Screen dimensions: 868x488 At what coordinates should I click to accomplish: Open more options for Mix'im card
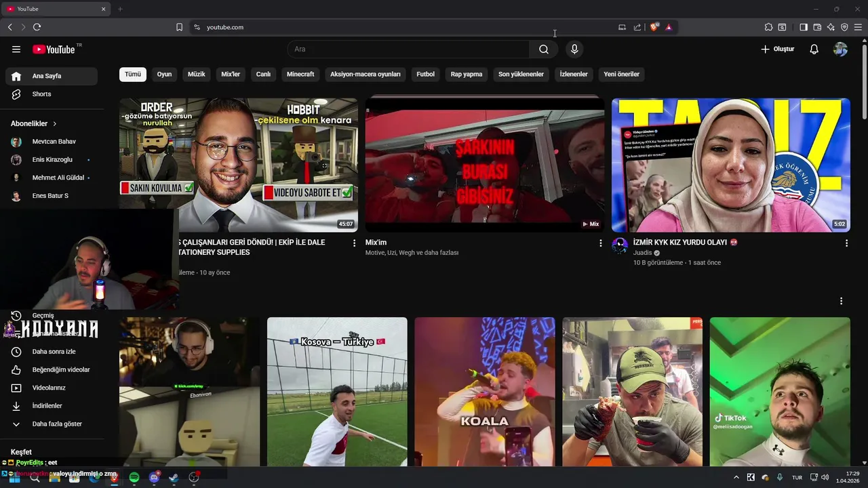[x=600, y=243]
